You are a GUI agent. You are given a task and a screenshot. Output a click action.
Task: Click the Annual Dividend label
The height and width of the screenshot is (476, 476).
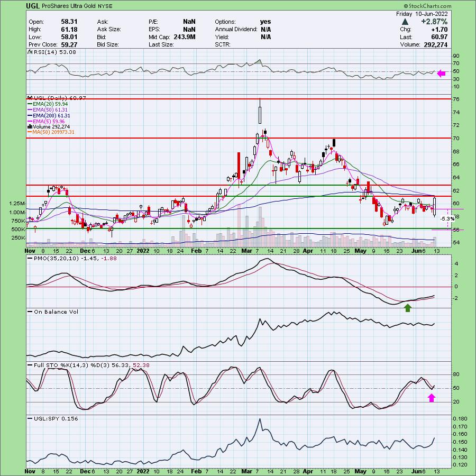236,30
